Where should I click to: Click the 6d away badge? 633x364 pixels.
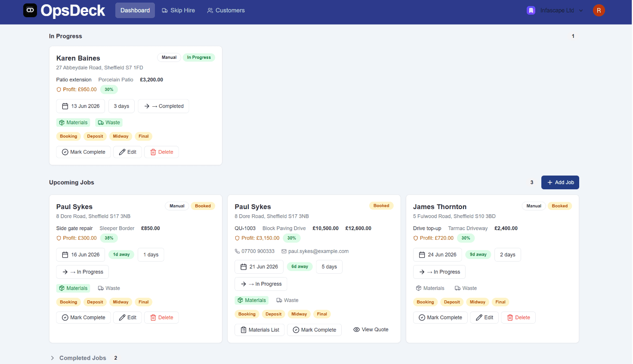(x=300, y=267)
